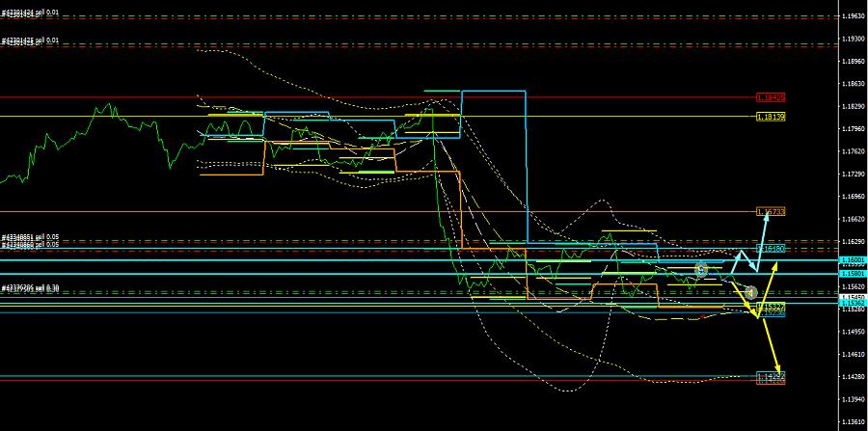Screen dimensions: 868x431
Task: Select the yellow 1.15327 price label
Action: coord(771,306)
